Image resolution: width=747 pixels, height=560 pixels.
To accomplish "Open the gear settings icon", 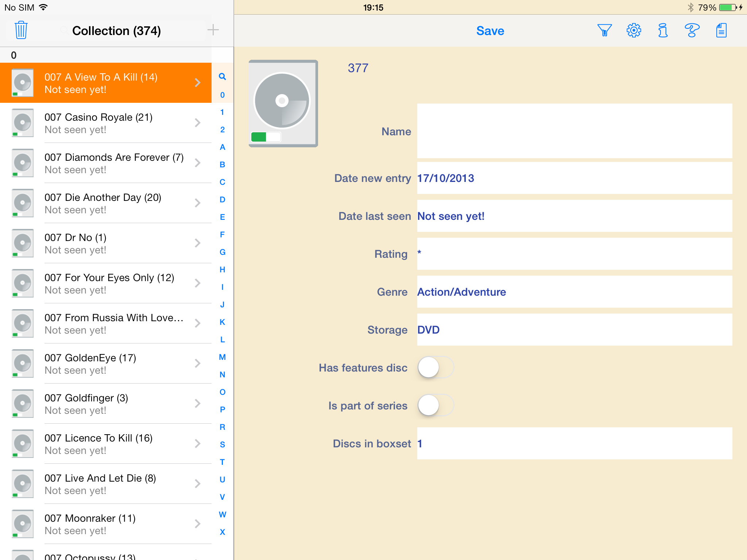I will pos(634,30).
